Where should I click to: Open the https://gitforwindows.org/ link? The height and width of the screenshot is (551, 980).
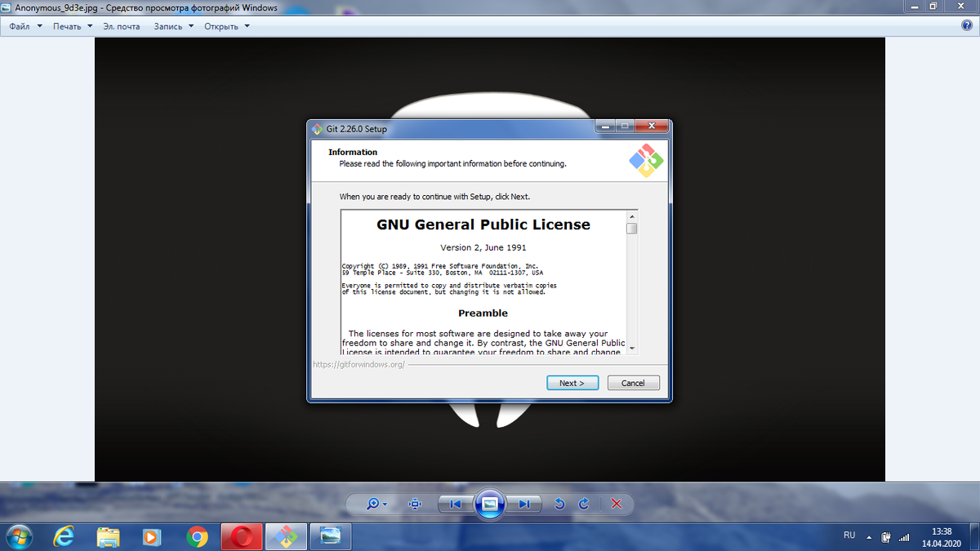[x=359, y=364]
